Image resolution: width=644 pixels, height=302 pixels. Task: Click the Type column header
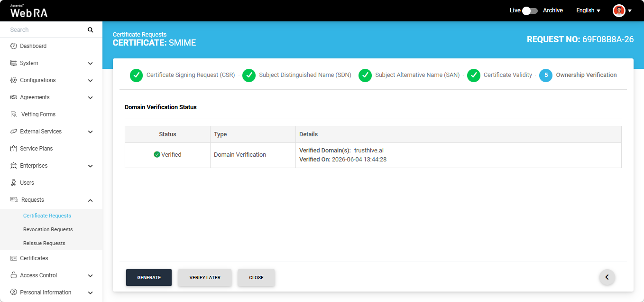point(253,134)
